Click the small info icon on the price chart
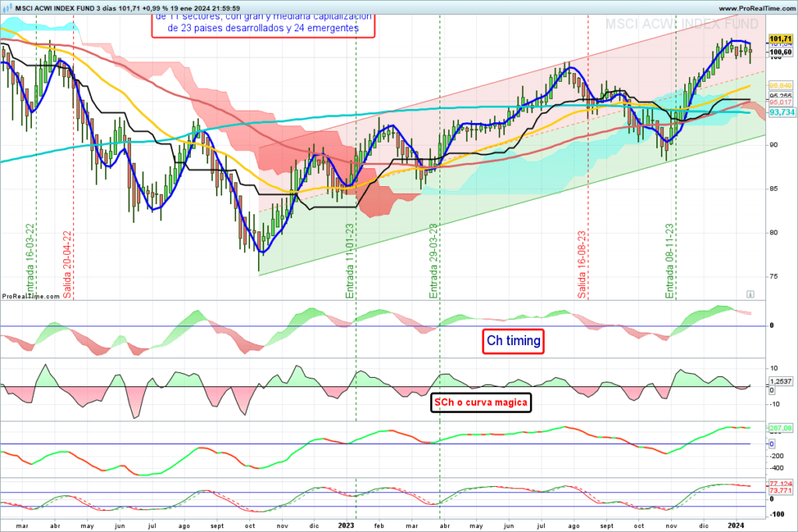Screen dimensions: 798x532 (x=750, y=294)
